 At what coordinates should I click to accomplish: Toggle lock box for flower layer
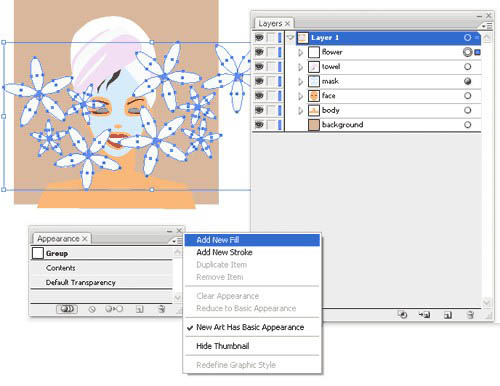271,52
